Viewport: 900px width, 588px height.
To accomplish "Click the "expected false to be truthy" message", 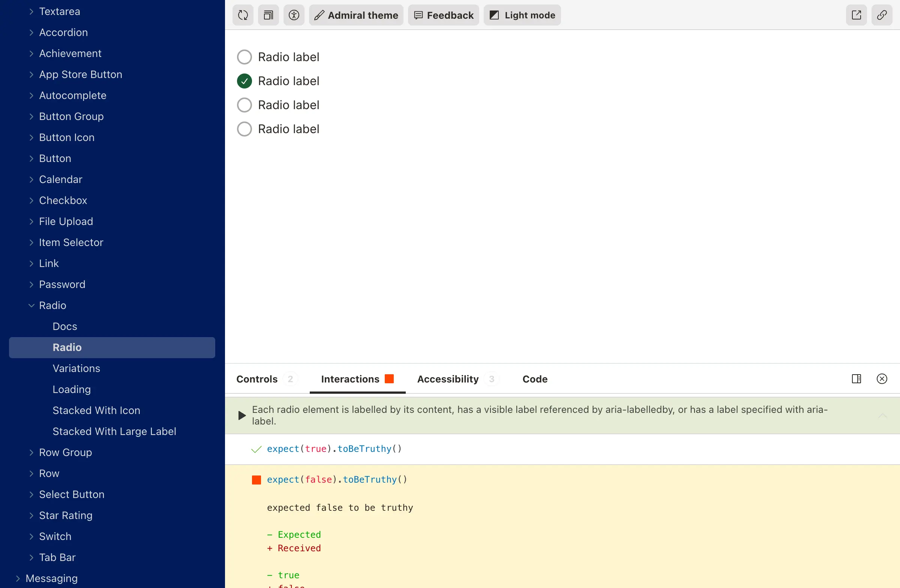I will point(340,507).
